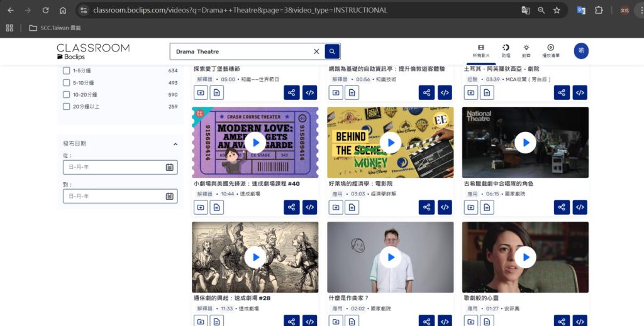Open transcript icon for Behind the Scenes Money video
The height and width of the screenshot is (326, 644).
tap(352, 207)
